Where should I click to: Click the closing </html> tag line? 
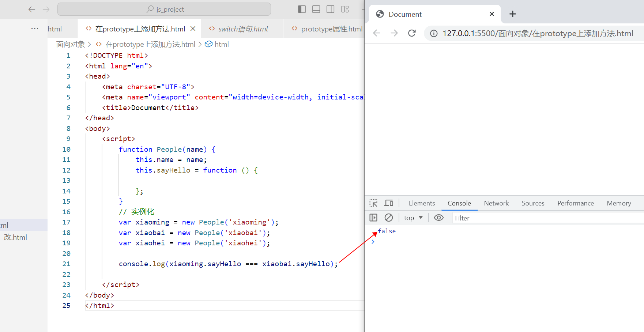pos(99,305)
